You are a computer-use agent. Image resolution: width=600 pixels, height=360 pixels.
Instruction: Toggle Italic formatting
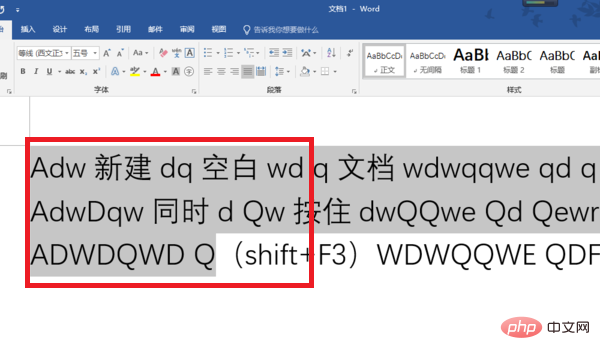tap(36, 72)
